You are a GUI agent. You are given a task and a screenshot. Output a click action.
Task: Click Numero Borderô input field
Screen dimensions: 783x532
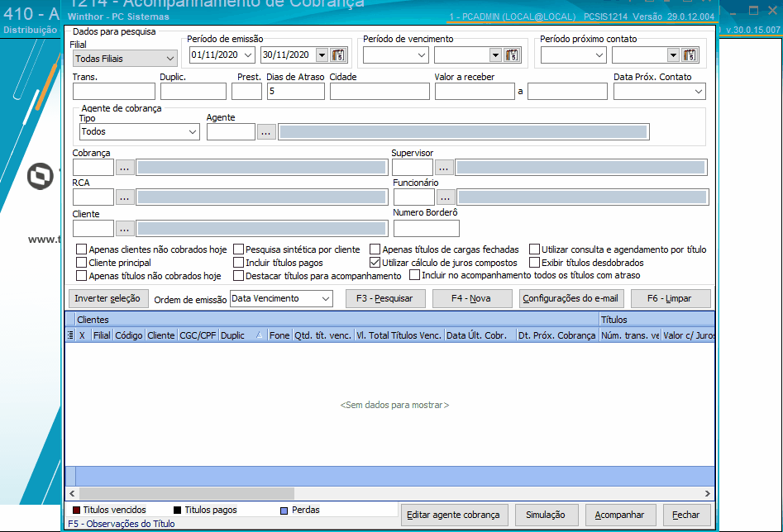pyautogui.click(x=426, y=229)
